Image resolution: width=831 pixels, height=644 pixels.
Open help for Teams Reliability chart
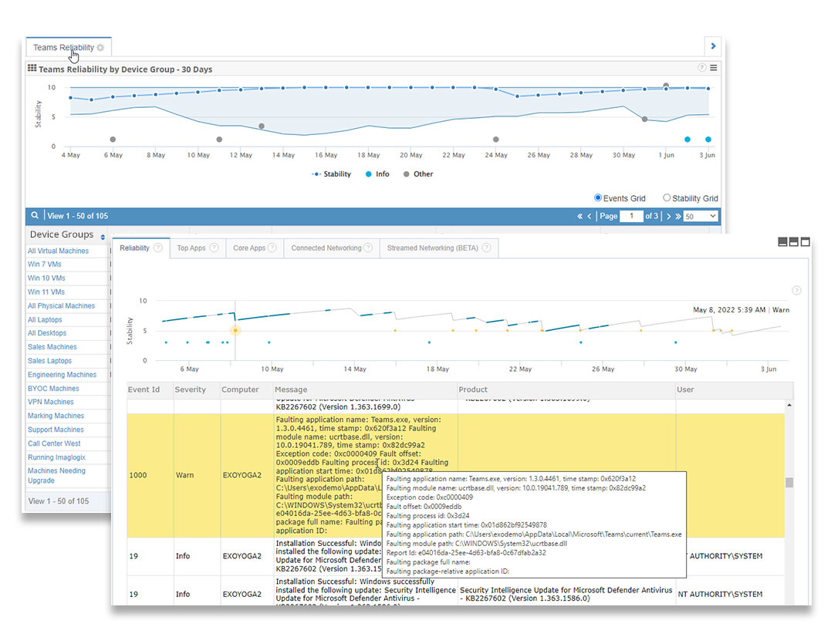(701, 68)
